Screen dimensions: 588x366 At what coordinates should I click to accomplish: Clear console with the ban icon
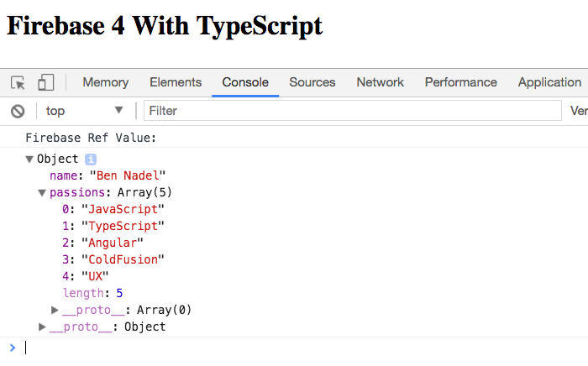(x=18, y=112)
